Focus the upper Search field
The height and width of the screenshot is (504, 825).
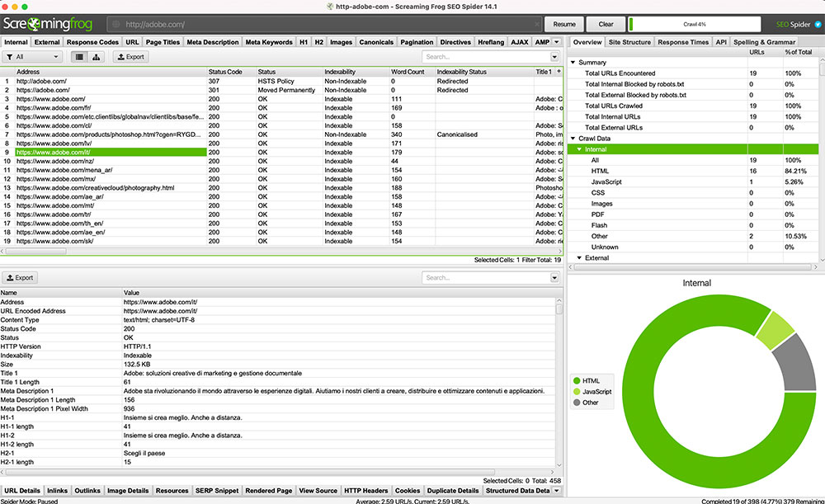486,57
